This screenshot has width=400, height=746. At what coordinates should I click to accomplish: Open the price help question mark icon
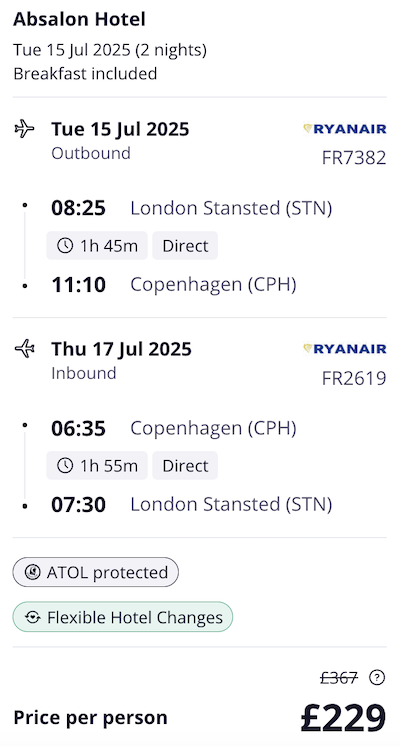coord(377,677)
